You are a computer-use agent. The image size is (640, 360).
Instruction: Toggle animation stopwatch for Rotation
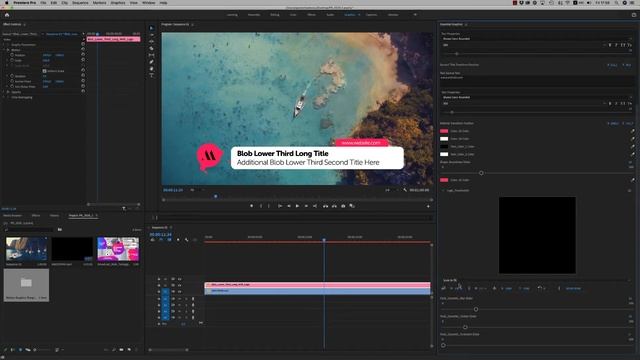tap(12, 76)
